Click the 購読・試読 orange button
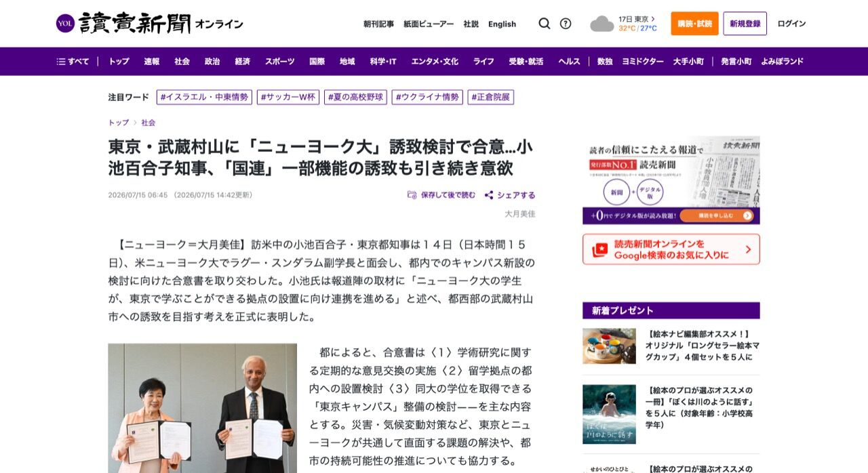 694,24
